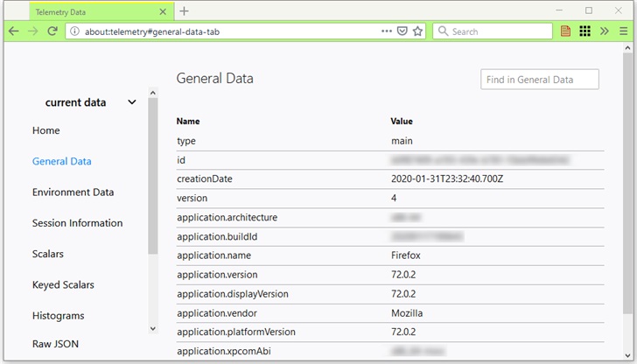Click 'application.platformVersion' name cell

click(x=236, y=332)
